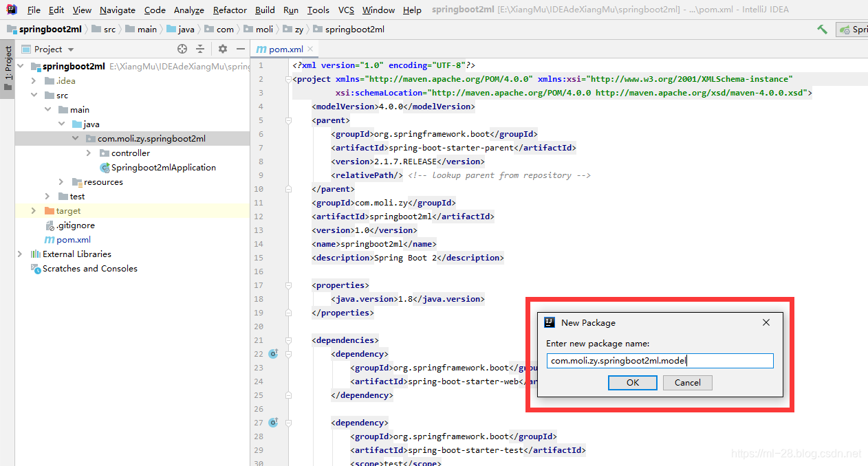The image size is (868, 466).
Task: Click the main breadcrumb
Action: [x=142, y=30]
